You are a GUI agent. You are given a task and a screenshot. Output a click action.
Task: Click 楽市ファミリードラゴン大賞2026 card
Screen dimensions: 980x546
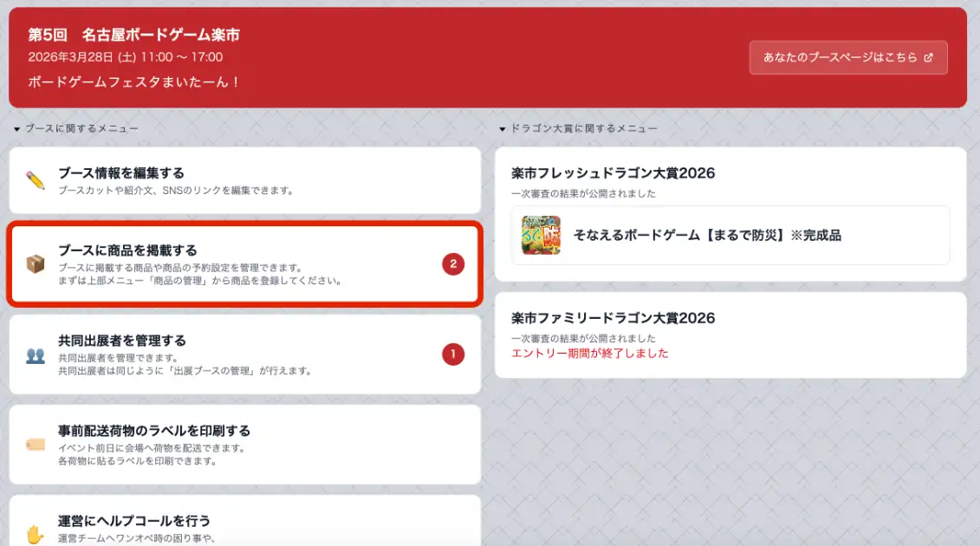(730, 335)
